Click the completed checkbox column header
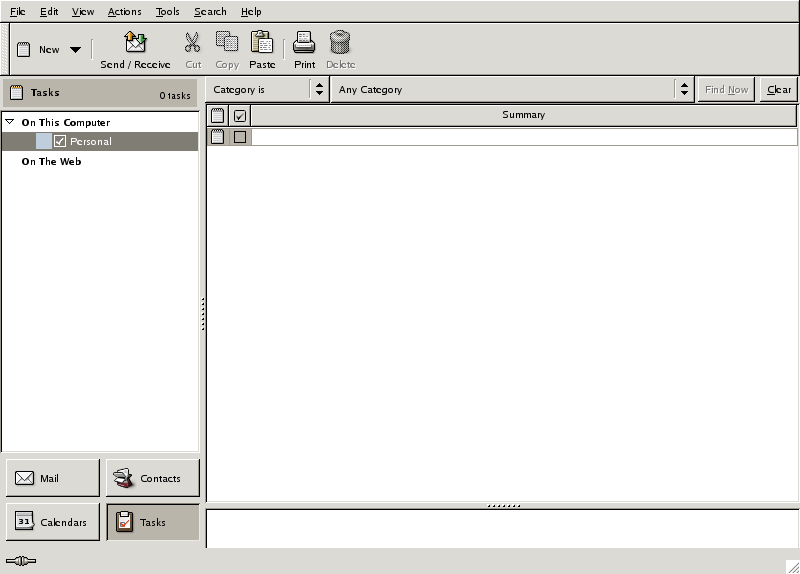The width and height of the screenshot is (800, 574). coord(240,115)
